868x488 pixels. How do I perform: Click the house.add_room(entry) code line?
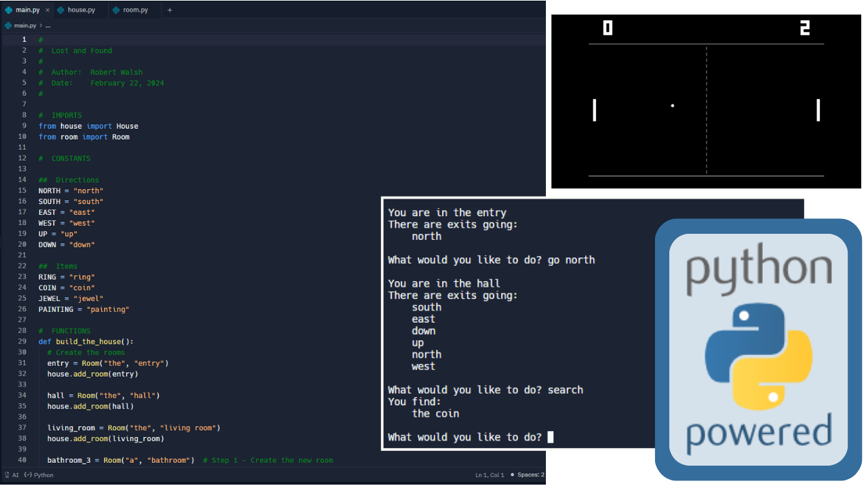point(93,374)
